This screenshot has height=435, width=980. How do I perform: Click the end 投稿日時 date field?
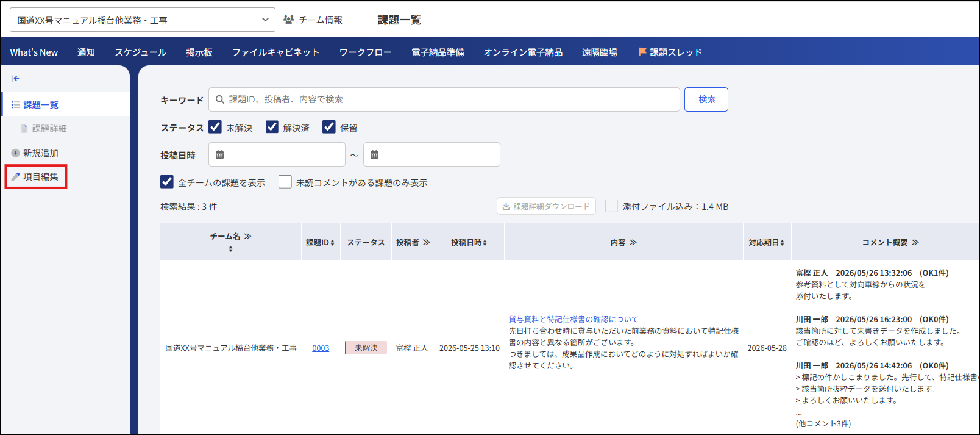coord(431,154)
